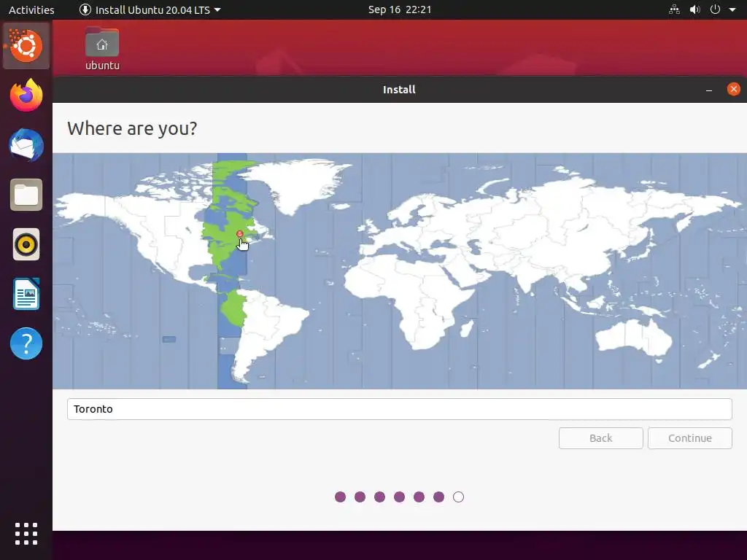Image resolution: width=747 pixels, height=560 pixels.
Task: Open the Activities overview
Action: pyautogui.click(x=31, y=9)
